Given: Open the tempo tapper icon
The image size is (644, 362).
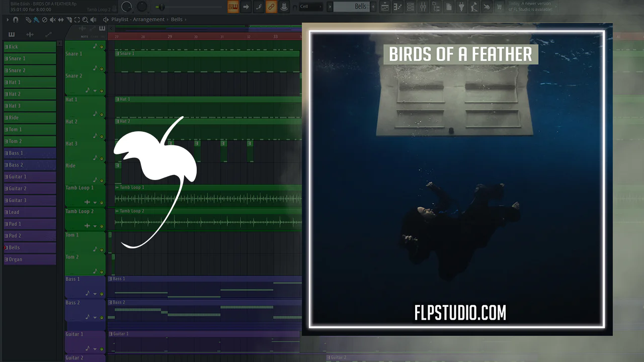Looking at the screenshot, I should click(x=474, y=7).
